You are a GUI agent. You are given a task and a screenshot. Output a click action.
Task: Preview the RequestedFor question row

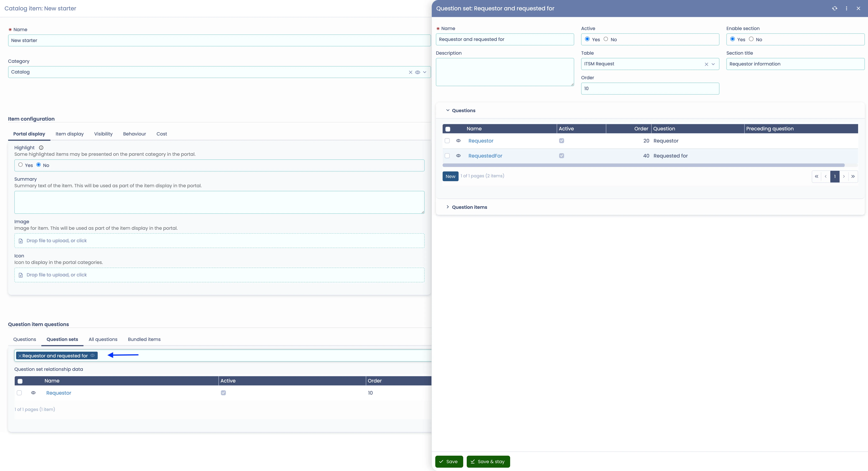(x=458, y=156)
